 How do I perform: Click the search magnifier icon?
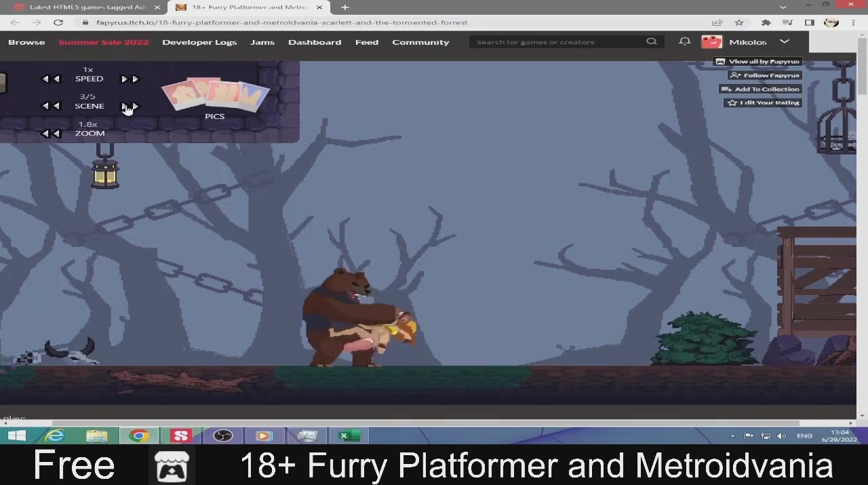[x=651, y=41]
